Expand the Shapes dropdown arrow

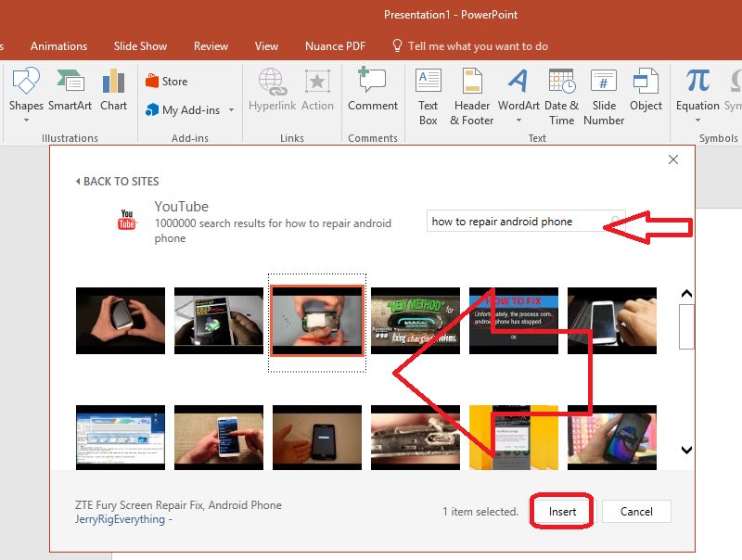point(27,121)
